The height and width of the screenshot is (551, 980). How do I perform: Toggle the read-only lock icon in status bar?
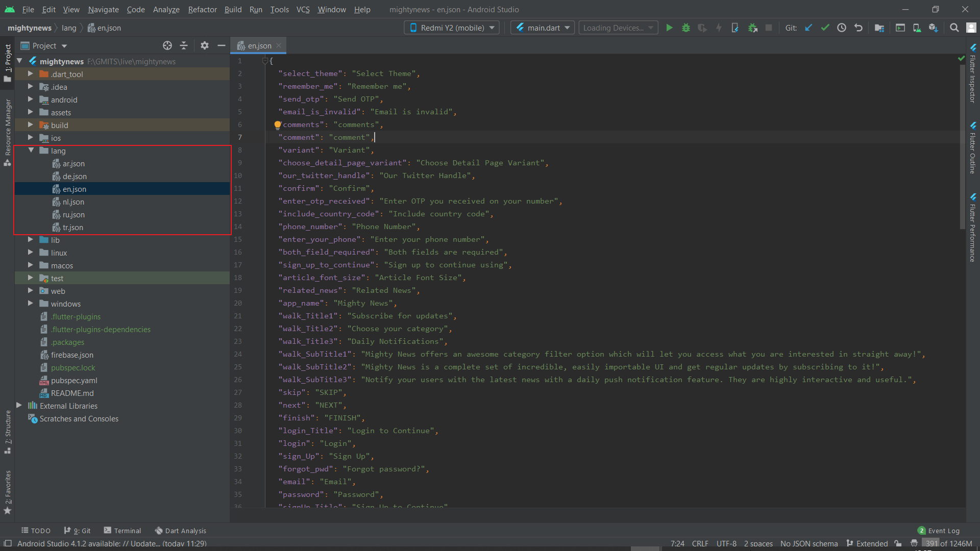898,544
